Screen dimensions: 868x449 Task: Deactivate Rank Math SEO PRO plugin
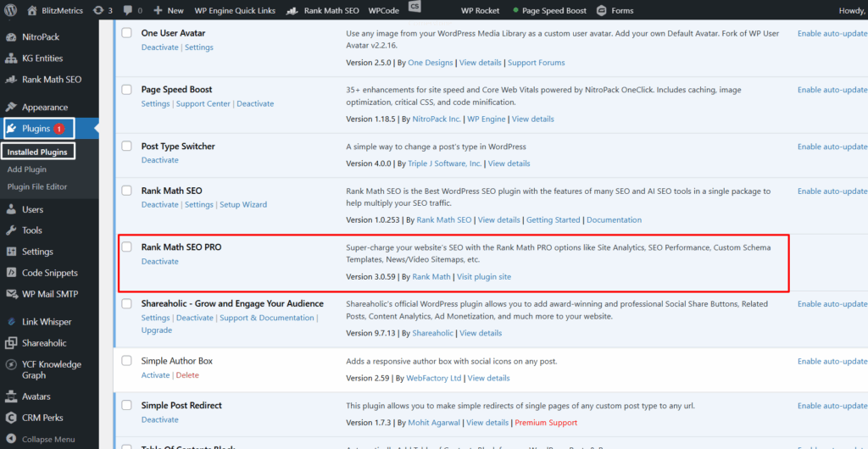point(160,262)
